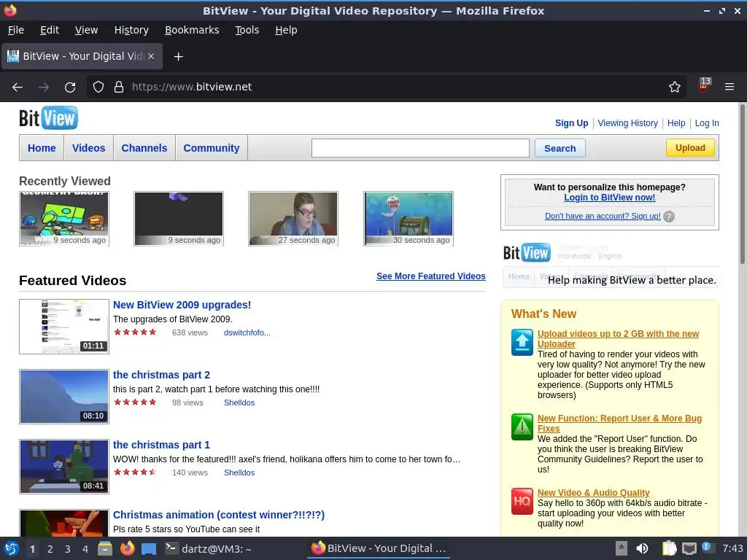Open Viewing History link
This screenshot has height=560, width=747.
(x=627, y=122)
